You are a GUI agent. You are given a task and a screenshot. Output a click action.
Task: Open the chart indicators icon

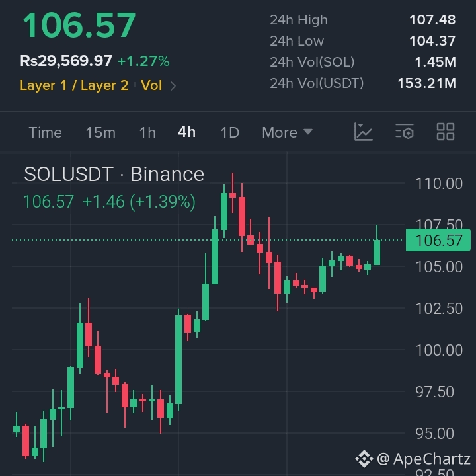click(364, 132)
